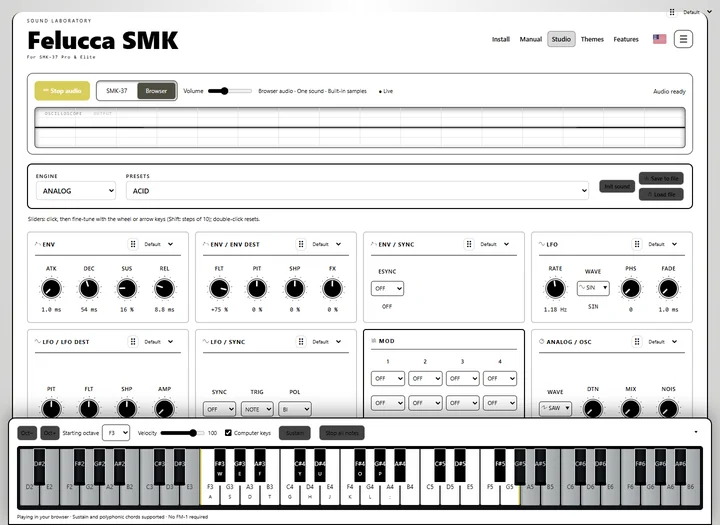The width and height of the screenshot is (720, 525).
Task: Toggle the Computer keys checkbox
Action: (x=228, y=433)
